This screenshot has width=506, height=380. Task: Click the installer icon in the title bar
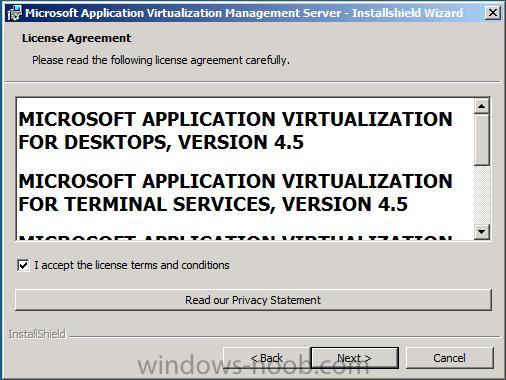tap(14, 13)
